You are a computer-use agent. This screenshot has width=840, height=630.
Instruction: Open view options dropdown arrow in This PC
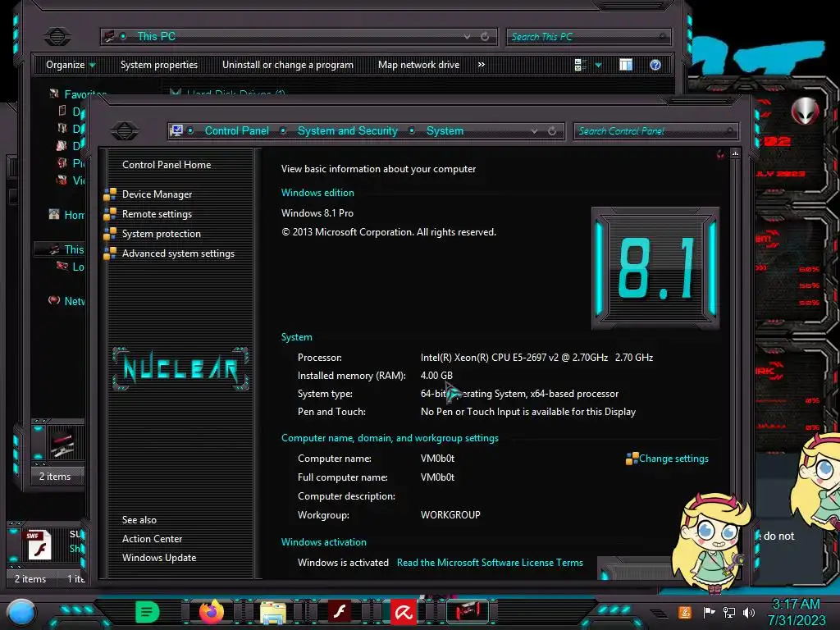click(598, 65)
